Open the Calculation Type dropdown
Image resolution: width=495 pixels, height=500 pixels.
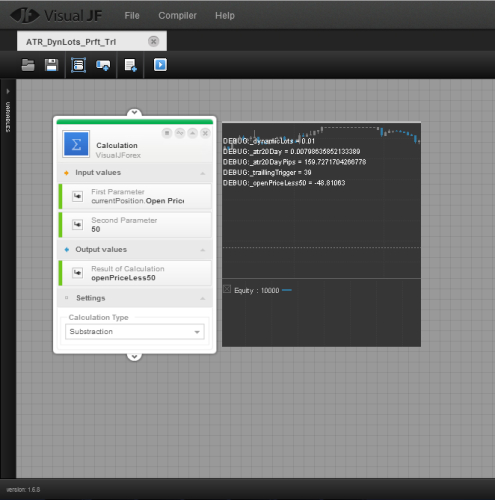click(x=135, y=332)
